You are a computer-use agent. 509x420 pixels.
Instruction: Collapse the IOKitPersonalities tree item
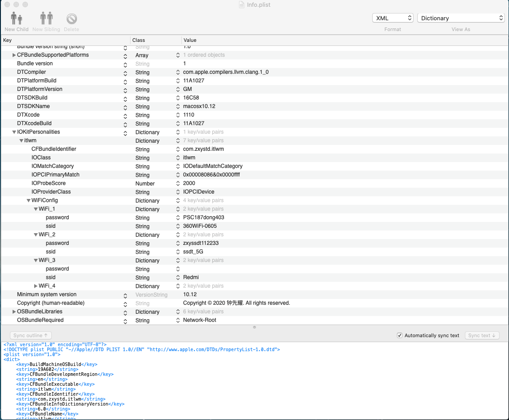click(x=14, y=132)
